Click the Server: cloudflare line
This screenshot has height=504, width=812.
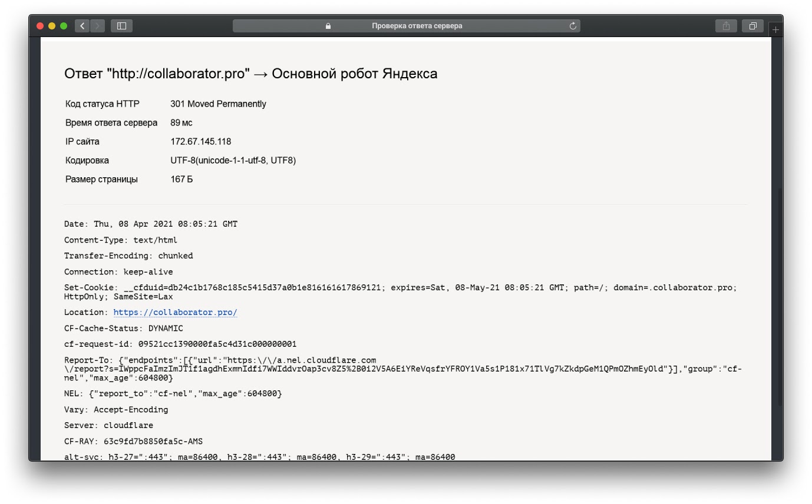108,425
